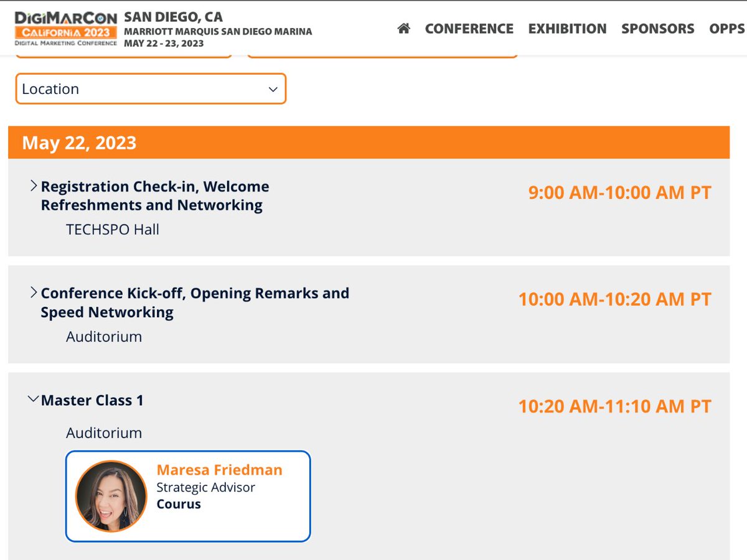Click the 'May 22, 2023' date header
This screenshot has width=747, height=560.
point(79,142)
